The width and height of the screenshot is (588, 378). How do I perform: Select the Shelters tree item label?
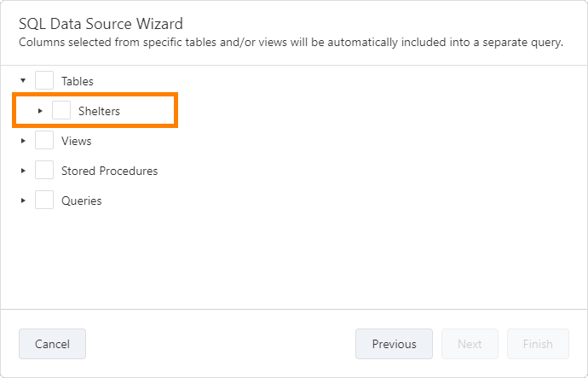click(x=99, y=111)
